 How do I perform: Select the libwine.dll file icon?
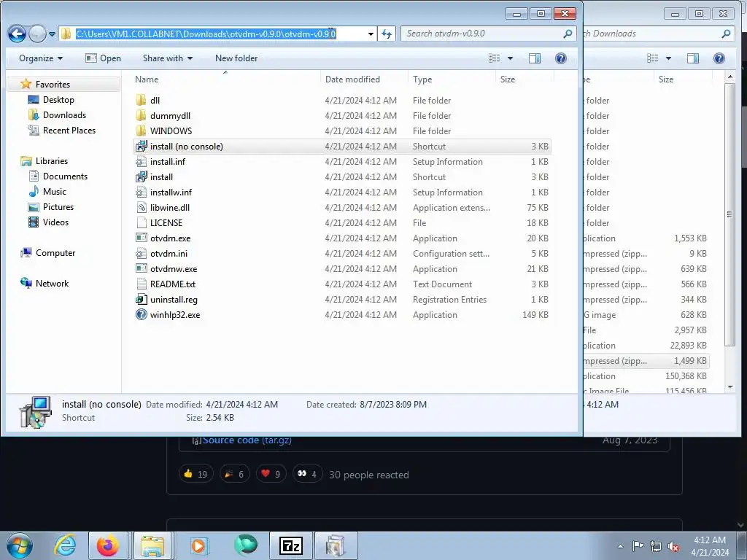coord(141,207)
